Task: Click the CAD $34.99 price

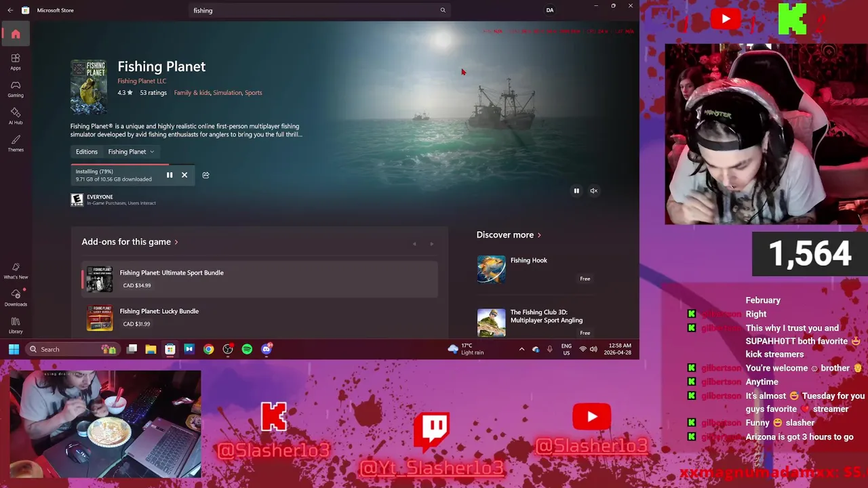Action: click(x=137, y=285)
